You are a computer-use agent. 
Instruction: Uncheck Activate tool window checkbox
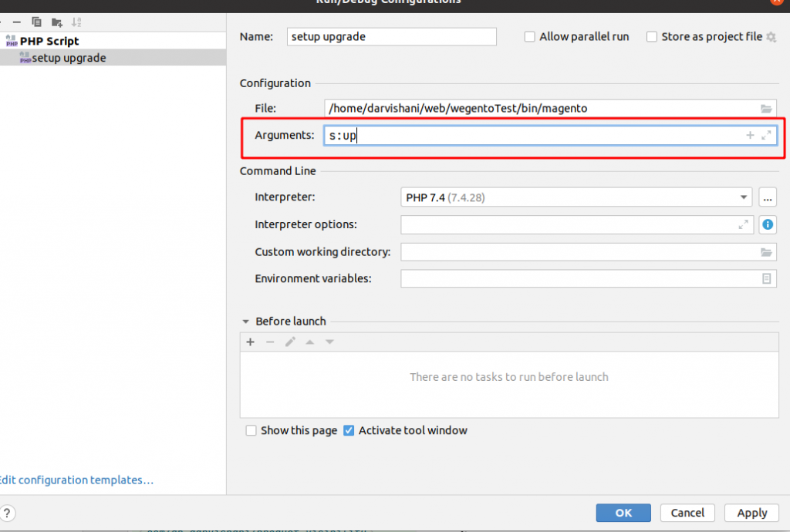[349, 431]
